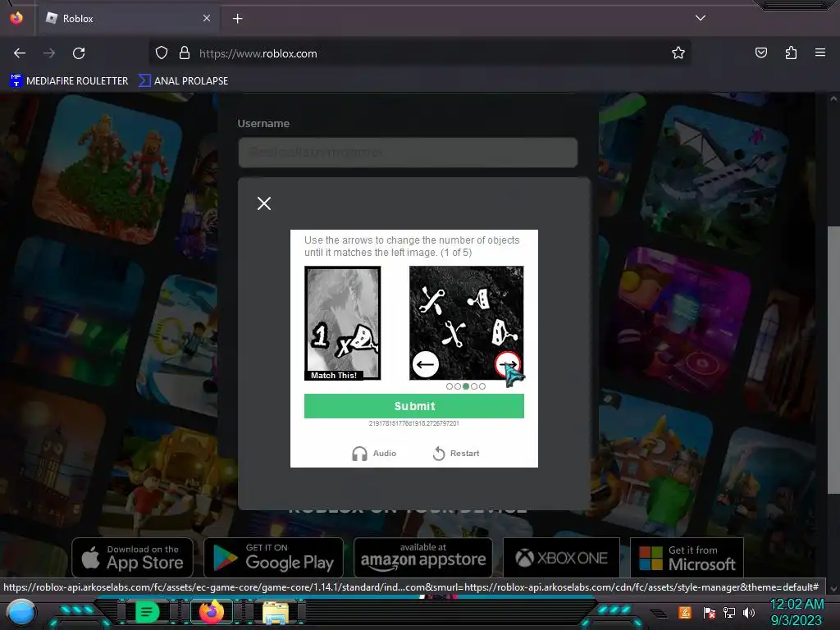Open the extensions menu

(791, 52)
